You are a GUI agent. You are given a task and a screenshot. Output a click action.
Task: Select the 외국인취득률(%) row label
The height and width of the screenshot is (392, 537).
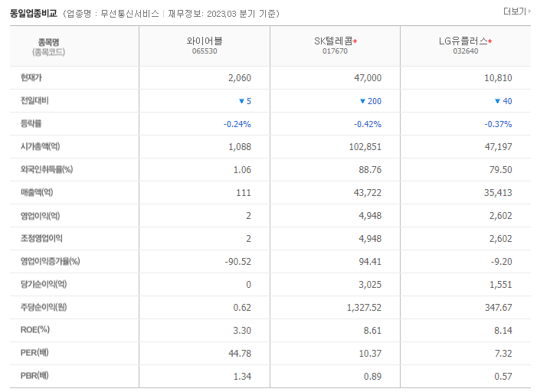pyautogui.click(x=47, y=169)
